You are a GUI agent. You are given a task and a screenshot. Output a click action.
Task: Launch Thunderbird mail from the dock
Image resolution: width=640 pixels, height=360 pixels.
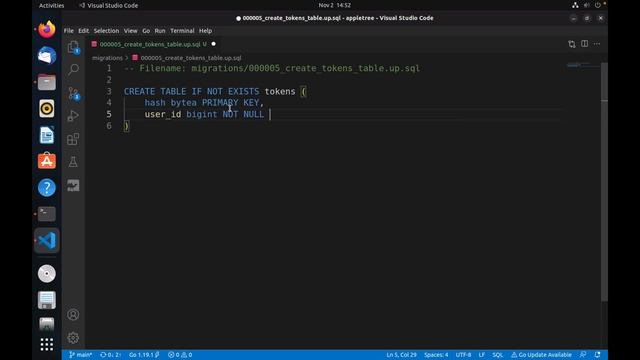pos(47,56)
